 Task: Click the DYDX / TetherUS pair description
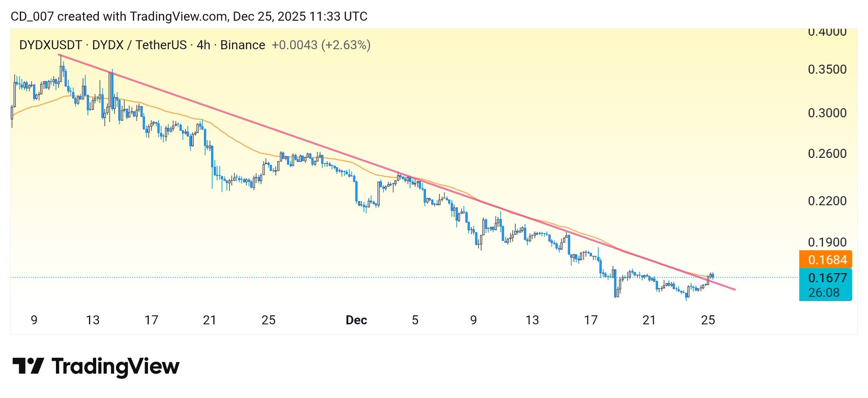pos(140,45)
